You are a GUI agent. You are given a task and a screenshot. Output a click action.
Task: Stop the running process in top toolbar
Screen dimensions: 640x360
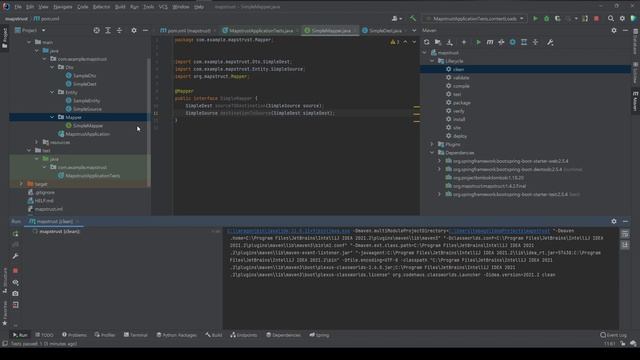tap(596, 18)
